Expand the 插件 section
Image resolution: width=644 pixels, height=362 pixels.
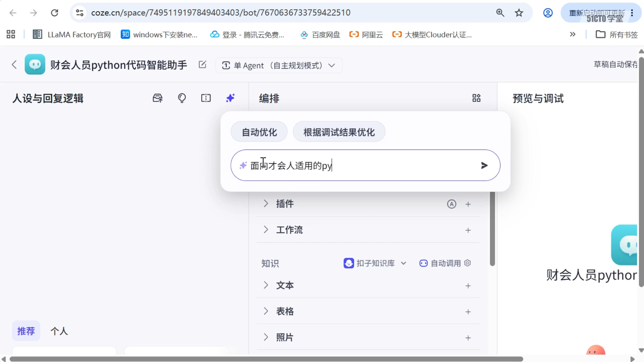point(266,204)
